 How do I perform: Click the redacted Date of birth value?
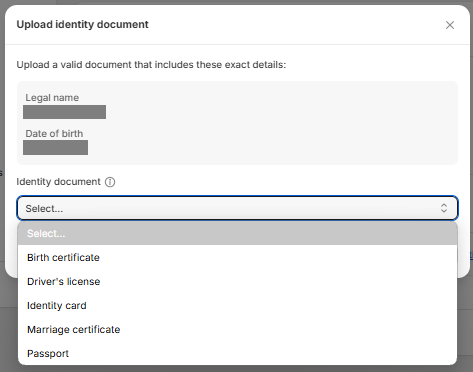(55, 147)
